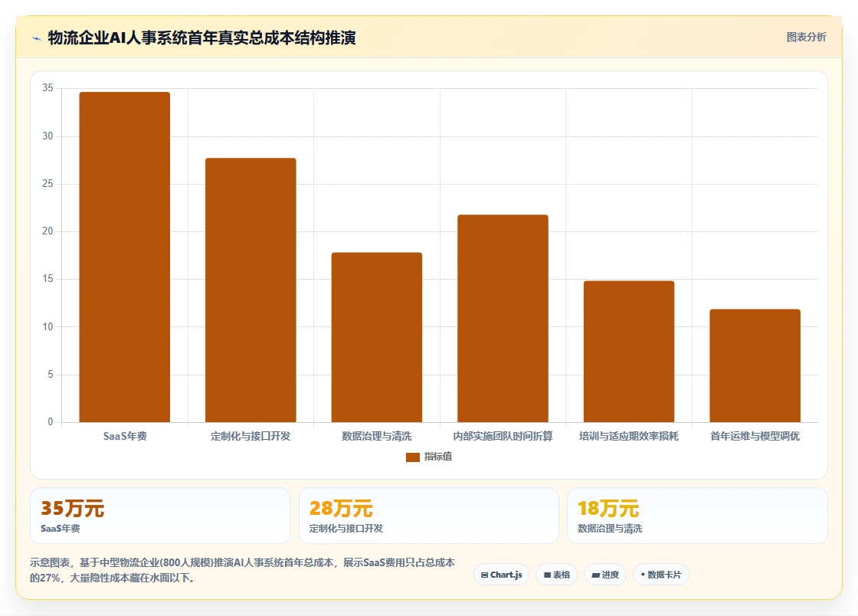Toggle the 指标值 legend label
The image size is (858, 616).
tap(437, 457)
